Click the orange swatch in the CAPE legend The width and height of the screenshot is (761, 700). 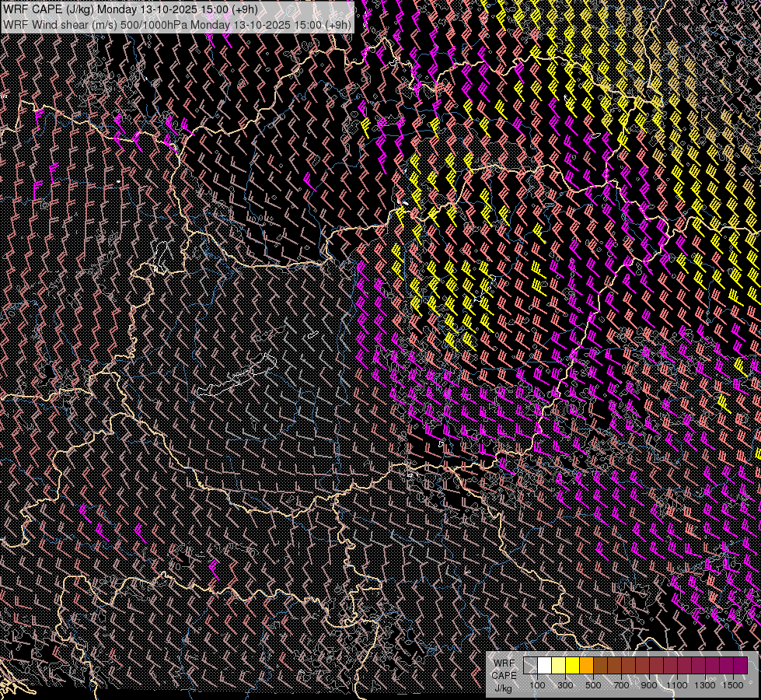pos(586,666)
